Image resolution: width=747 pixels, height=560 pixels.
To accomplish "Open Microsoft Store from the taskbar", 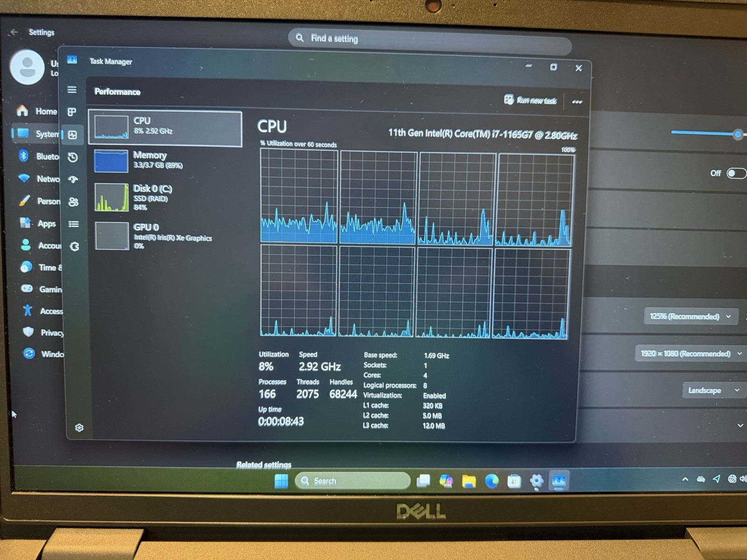I will tap(514, 481).
